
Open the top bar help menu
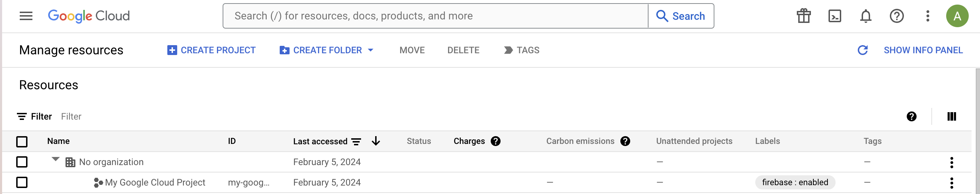896,16
